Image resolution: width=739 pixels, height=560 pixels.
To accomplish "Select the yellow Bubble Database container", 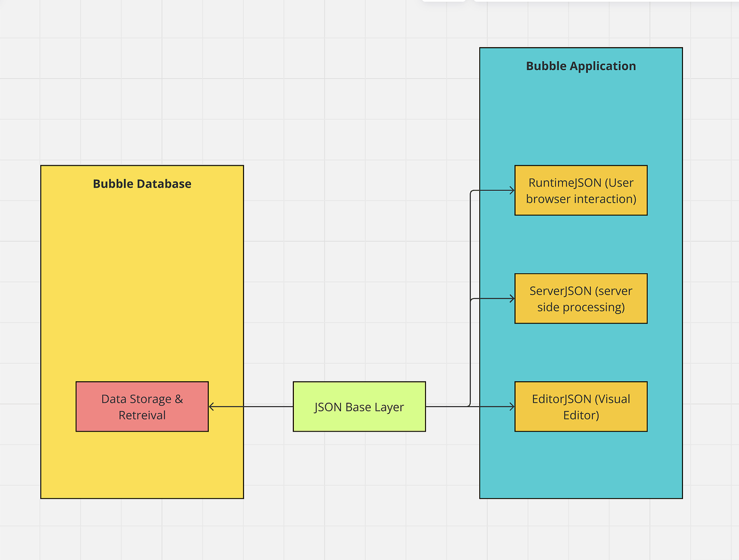I will click(x=142, y=280).
